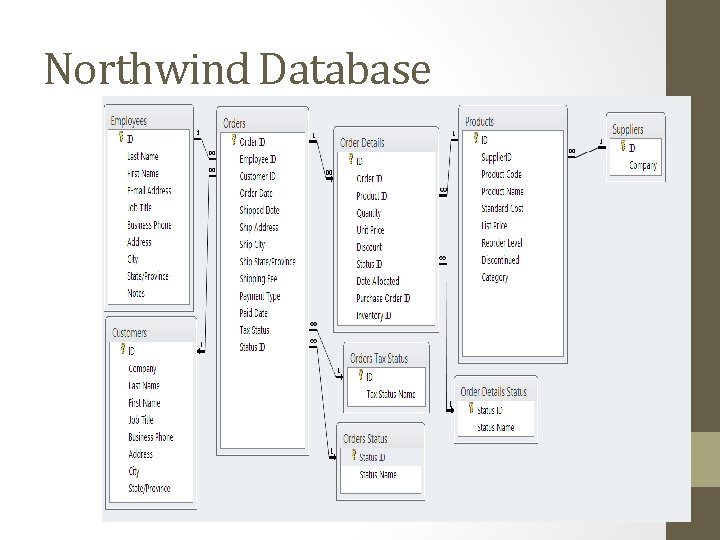
Task: Click City in the Customers table
Action: coord(134,472)
